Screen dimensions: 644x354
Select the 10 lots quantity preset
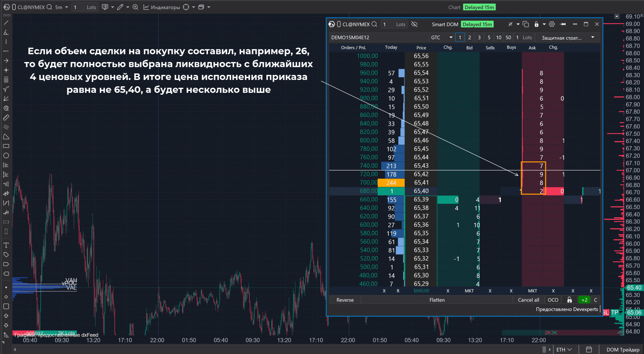pyautogui.click(x=498, y=37)
